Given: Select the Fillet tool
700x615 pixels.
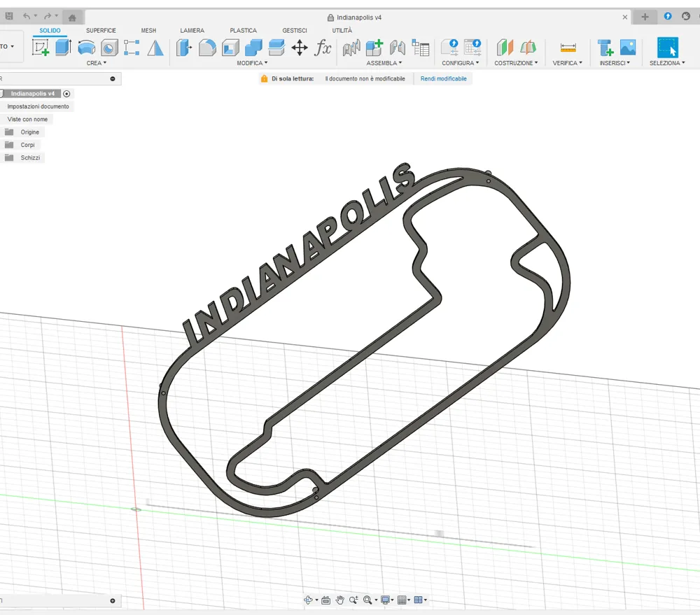Looking at the screenshot, I should [x=207, y=48].
